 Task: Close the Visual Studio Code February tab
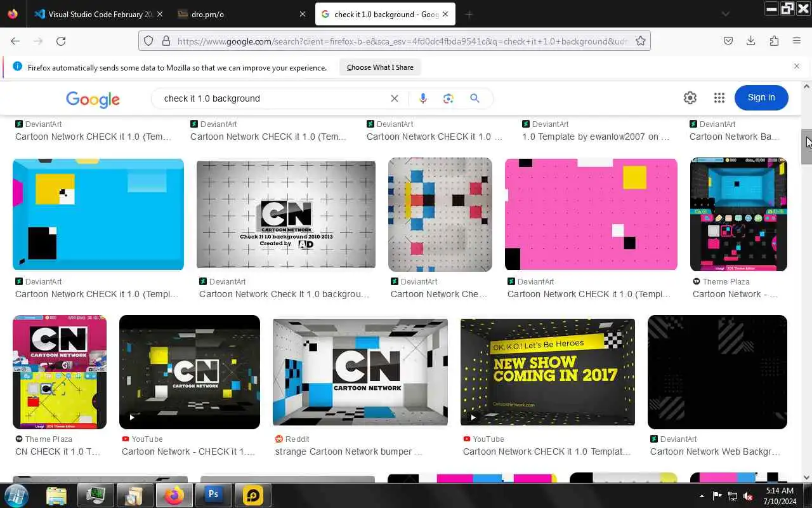[159, 14]
